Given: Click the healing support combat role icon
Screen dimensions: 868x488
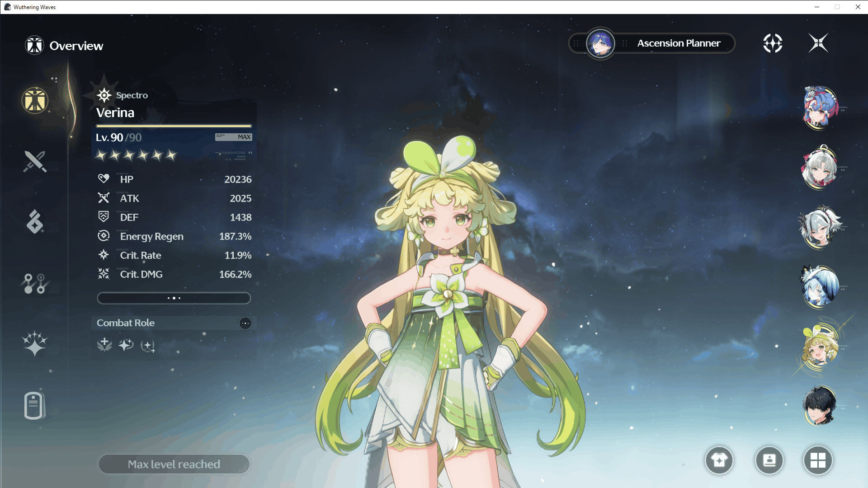Looking at the screenshot, I should (104, 345).
